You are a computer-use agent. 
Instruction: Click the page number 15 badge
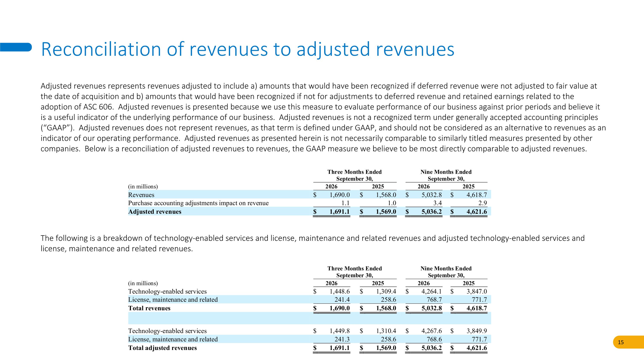click(628, 342)
